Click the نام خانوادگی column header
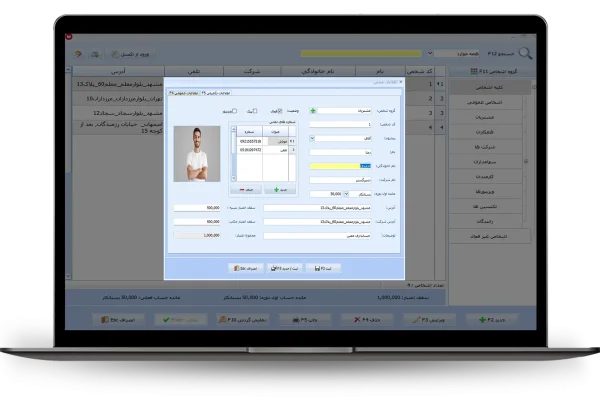The width and height of the screenshot is (600, 400). [318, 71]
